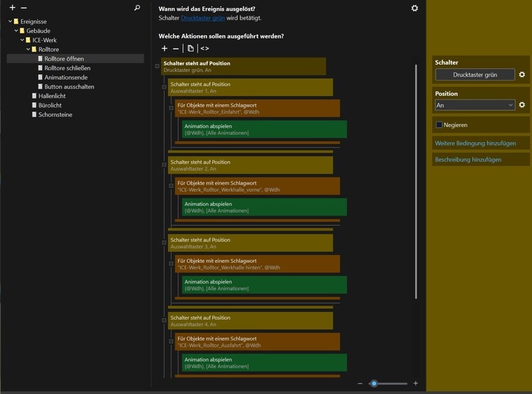The image size is (532, 394).
Task: Select the Auswahltaster 1 condition block
Action: click(x=250, y=87)
